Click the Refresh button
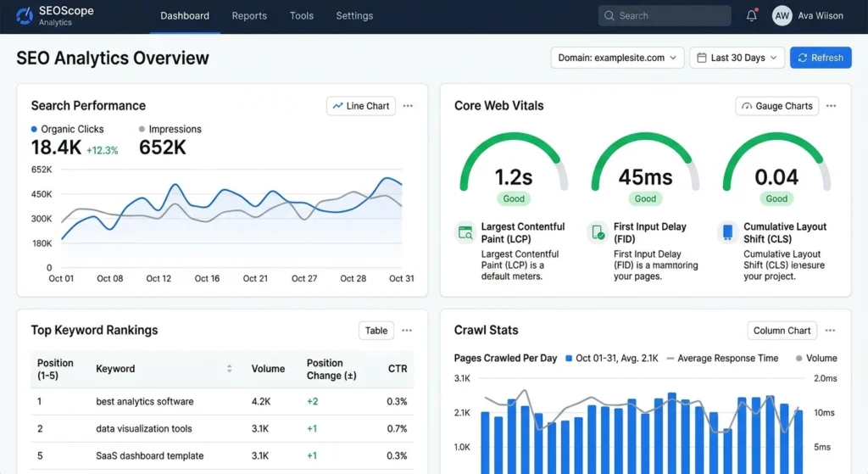Viewport: 868px width, 474px height. 821,58
